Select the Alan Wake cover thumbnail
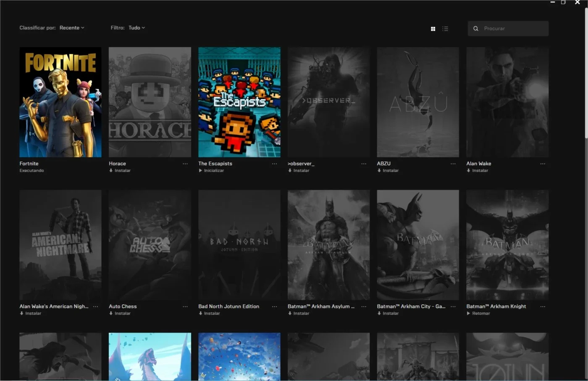The height and width of the screenshot is (381, 588). click(x=507, y=102)
